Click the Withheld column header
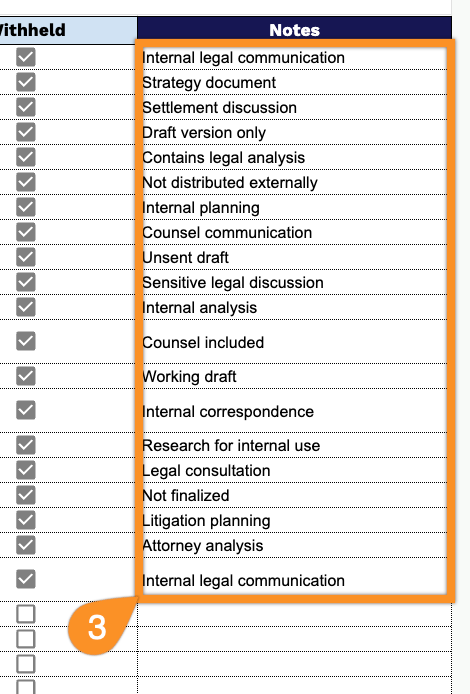 (68, 30)
